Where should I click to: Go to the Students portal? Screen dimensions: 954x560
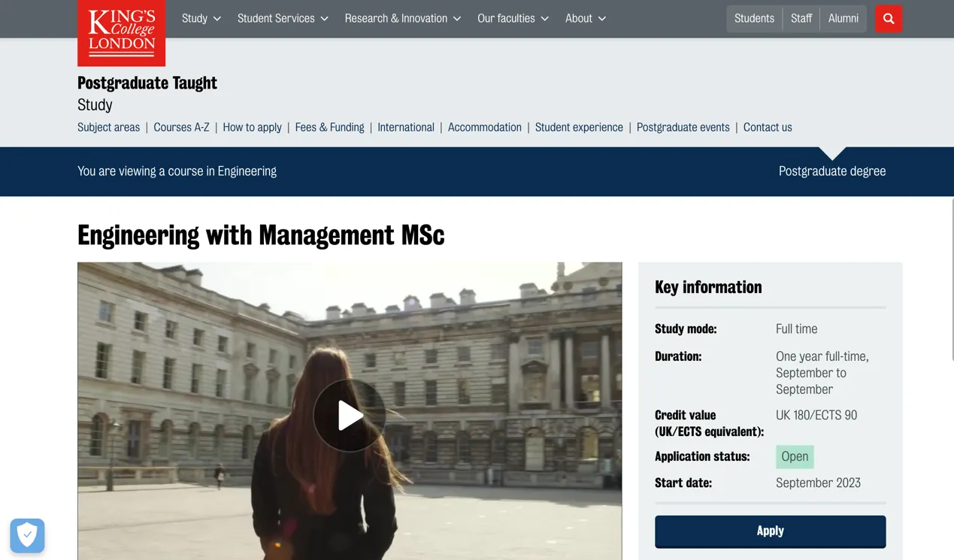(754, 19)
